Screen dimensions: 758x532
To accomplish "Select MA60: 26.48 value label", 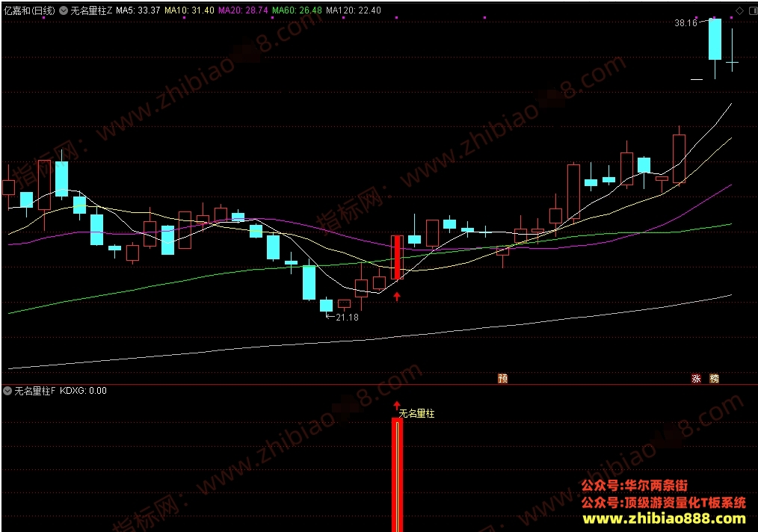I will (297, 10).
